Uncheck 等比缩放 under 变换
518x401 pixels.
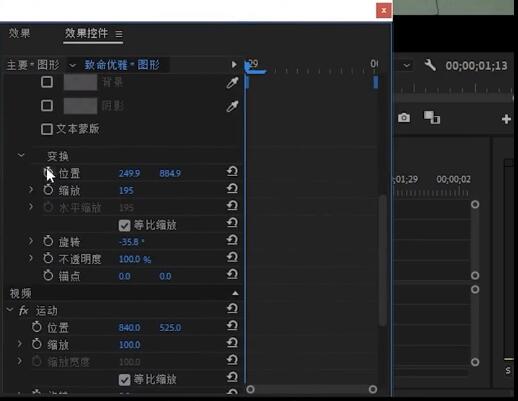(124, 226)
